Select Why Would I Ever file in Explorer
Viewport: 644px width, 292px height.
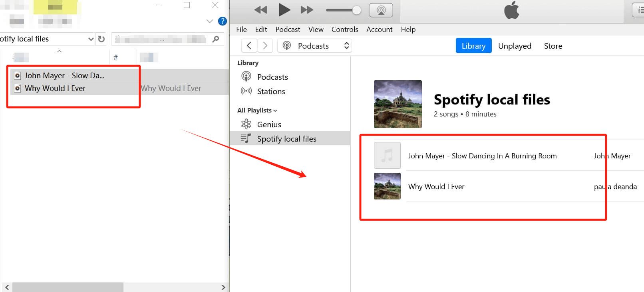click(55, 88)
